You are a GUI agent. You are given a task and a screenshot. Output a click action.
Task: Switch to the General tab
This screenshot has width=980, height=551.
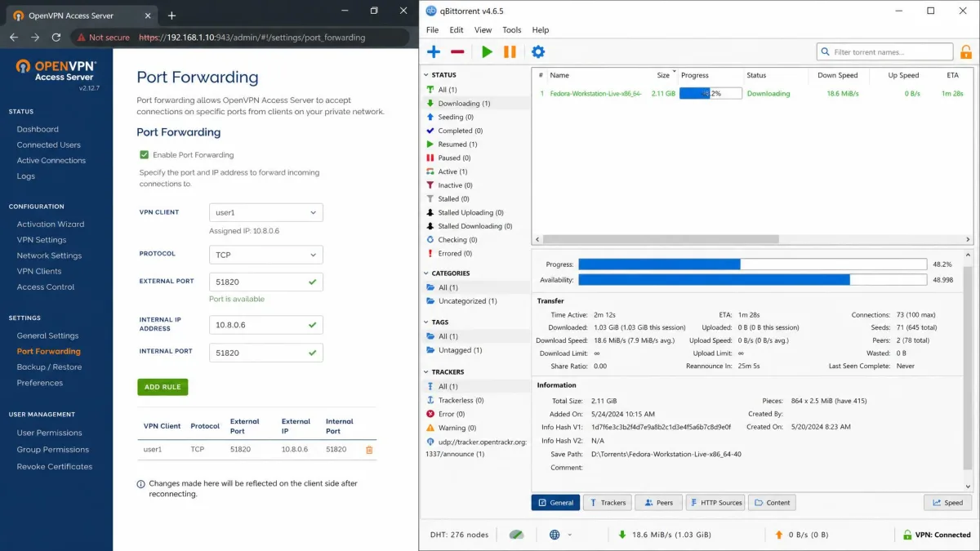pyautogui.click(x=555, y=503)
